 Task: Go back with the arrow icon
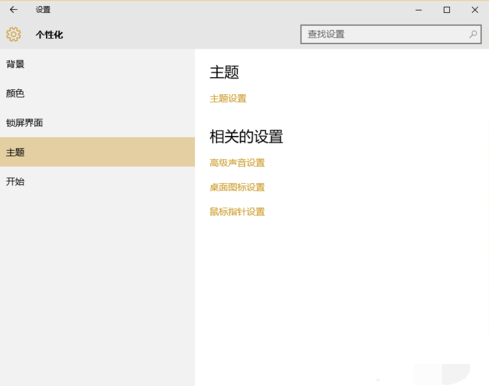click(x=14, y=10)
